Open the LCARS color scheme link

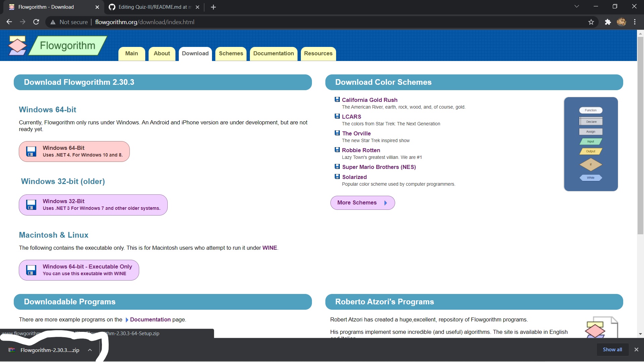[352, 117]
